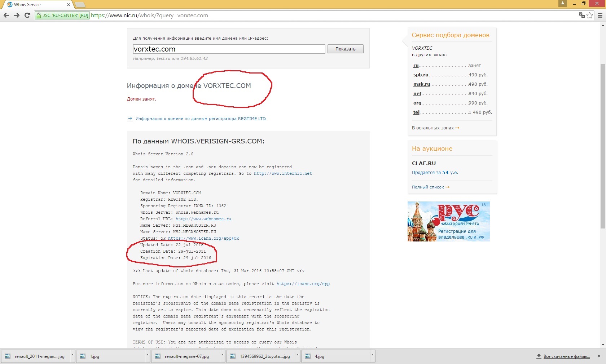Click the scrollbar up arrow

click(x=603, y=25)
